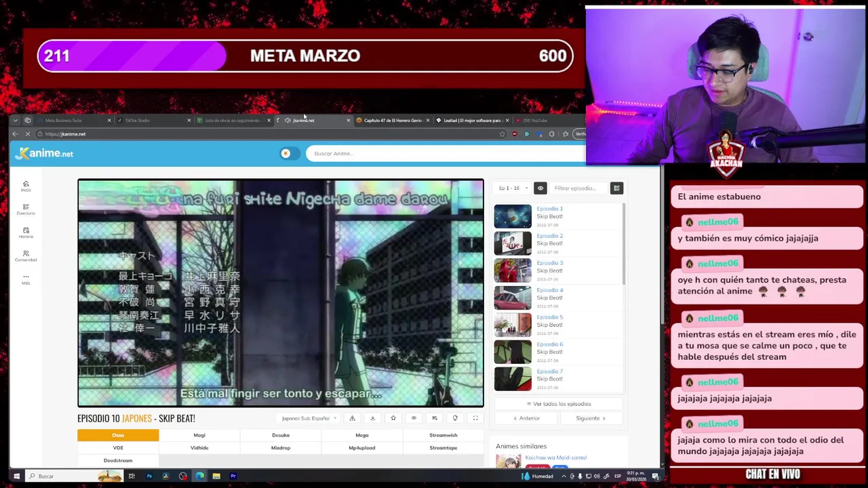868x488 pixels.
Task: Click the browser back arrow
Action: tap(15, 134)
